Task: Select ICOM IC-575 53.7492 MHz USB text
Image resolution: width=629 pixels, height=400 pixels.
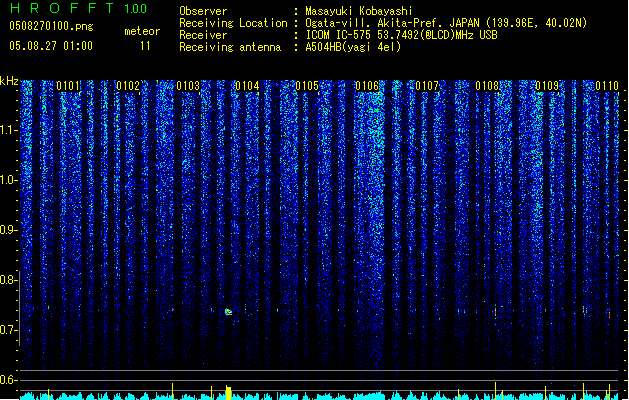Action: [x=401, y=35]
